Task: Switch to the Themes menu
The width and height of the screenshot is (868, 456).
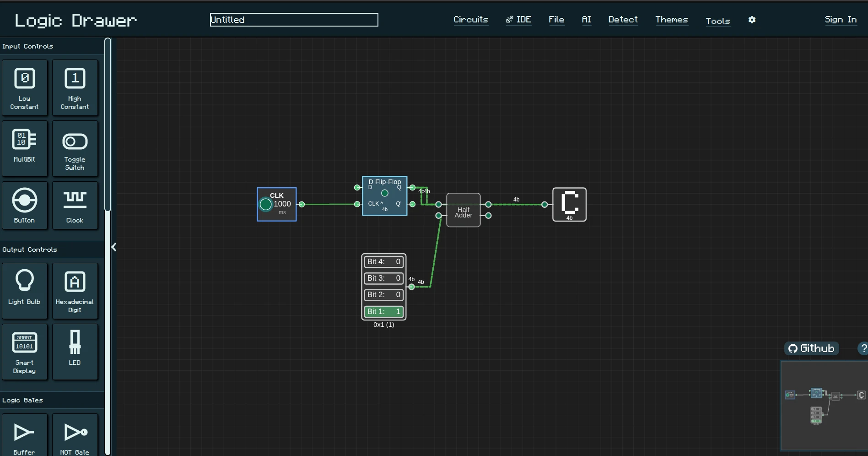Action: (x=671, y=20)
